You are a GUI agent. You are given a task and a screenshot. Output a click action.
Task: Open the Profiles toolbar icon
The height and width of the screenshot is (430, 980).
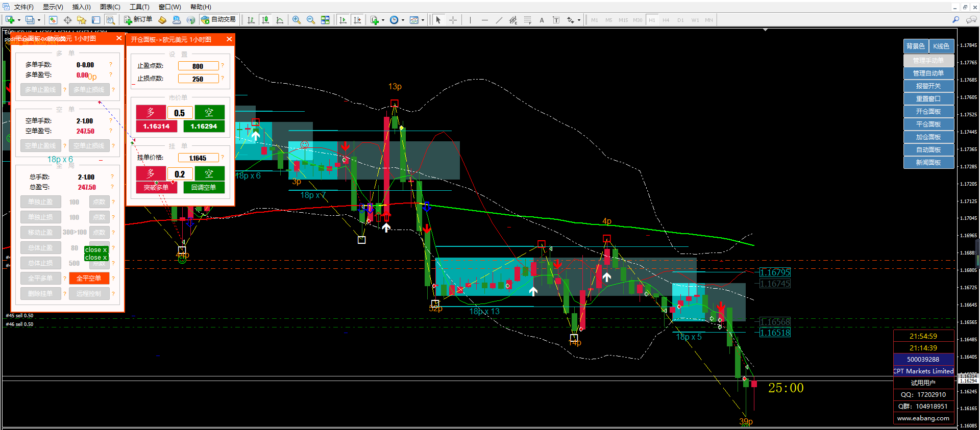pos(30,20)
